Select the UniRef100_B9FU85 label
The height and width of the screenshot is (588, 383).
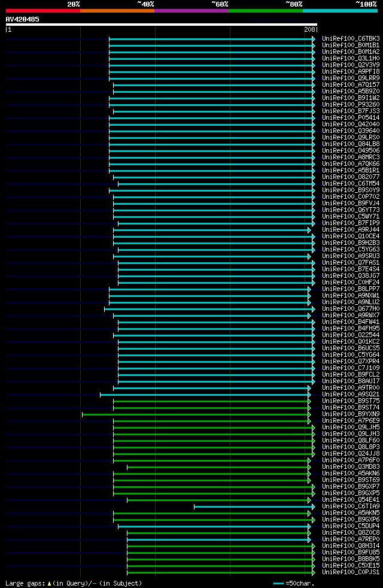coord(351,553)
